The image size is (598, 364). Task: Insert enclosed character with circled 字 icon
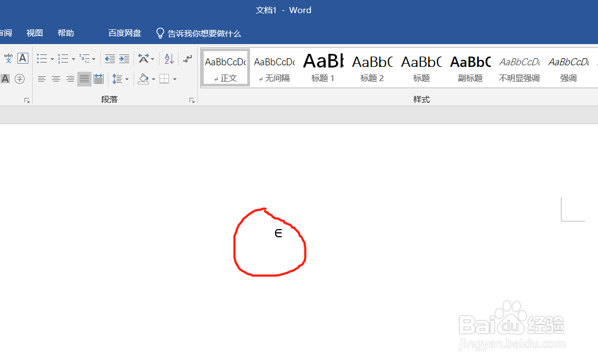(20, 79)
